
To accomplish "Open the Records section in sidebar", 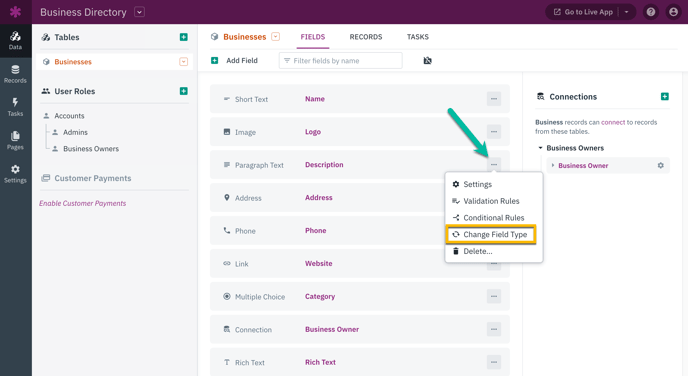I will point(15,74).
